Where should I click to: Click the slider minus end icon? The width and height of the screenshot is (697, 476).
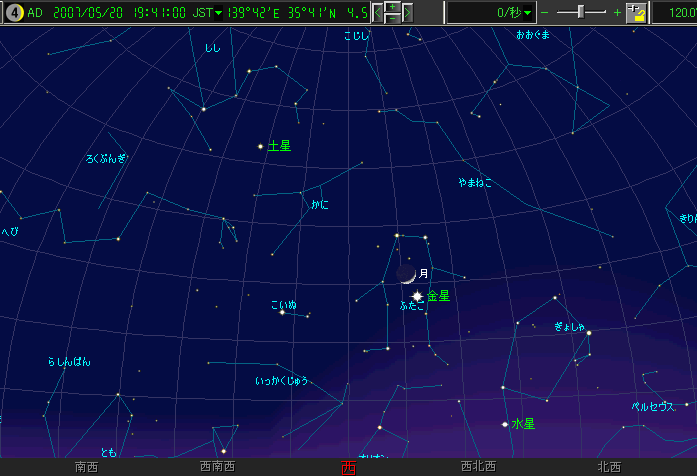coord(545,13)
